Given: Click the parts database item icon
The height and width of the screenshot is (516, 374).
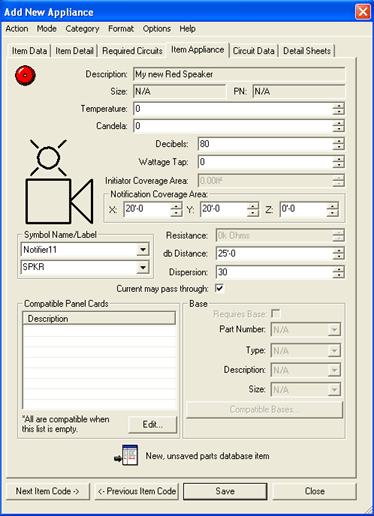Looking at the screenshot, I should pos(127,455).
